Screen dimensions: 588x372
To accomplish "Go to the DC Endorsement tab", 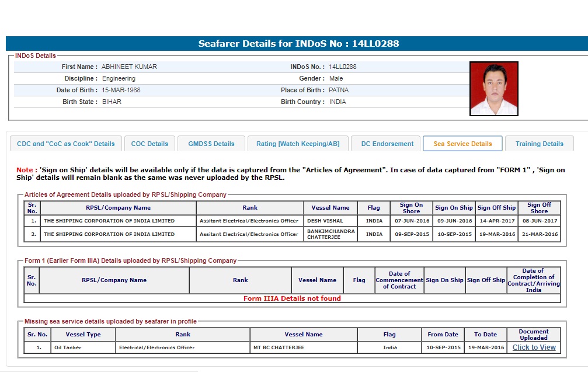I will click(x=387, y=144).
